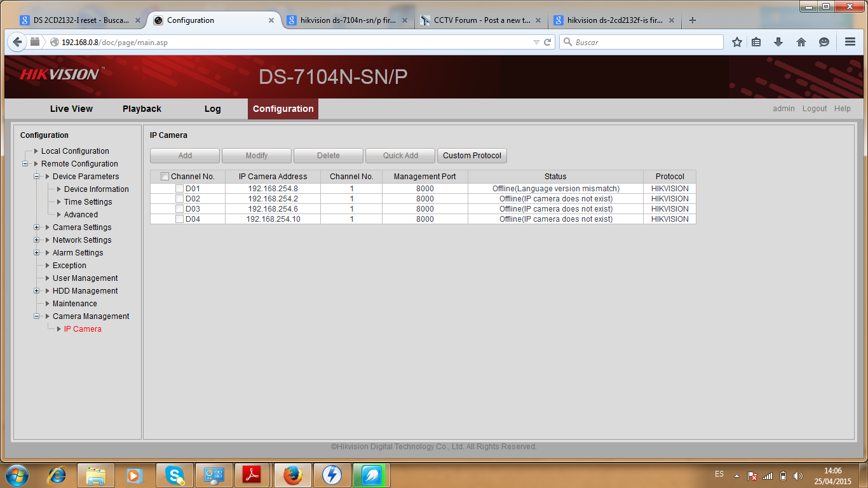Expand the Network Settings tree node

coord(37,240)
